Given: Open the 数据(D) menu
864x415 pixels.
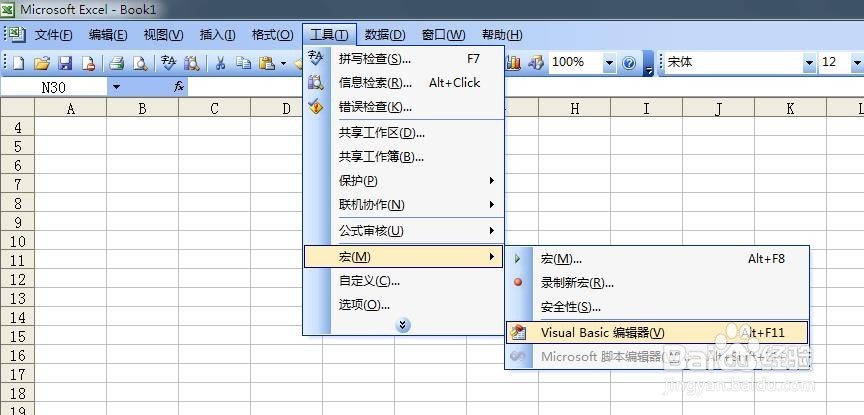Looking at the screenshot, I should pyautogui.click(x=385, y=35).
